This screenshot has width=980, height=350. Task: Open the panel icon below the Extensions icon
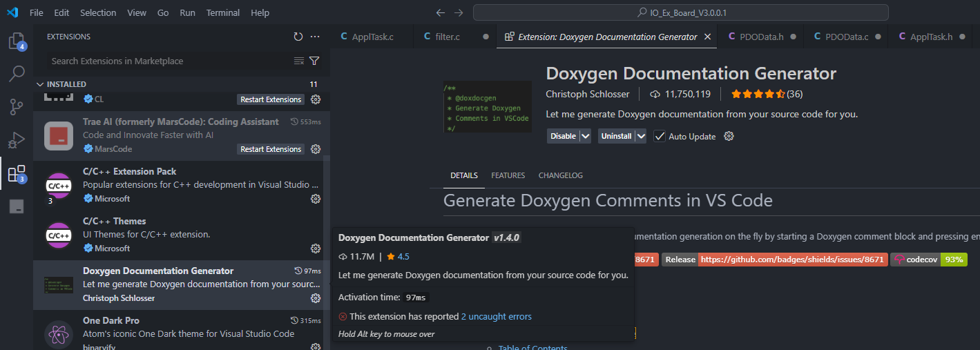coord(17,206)
